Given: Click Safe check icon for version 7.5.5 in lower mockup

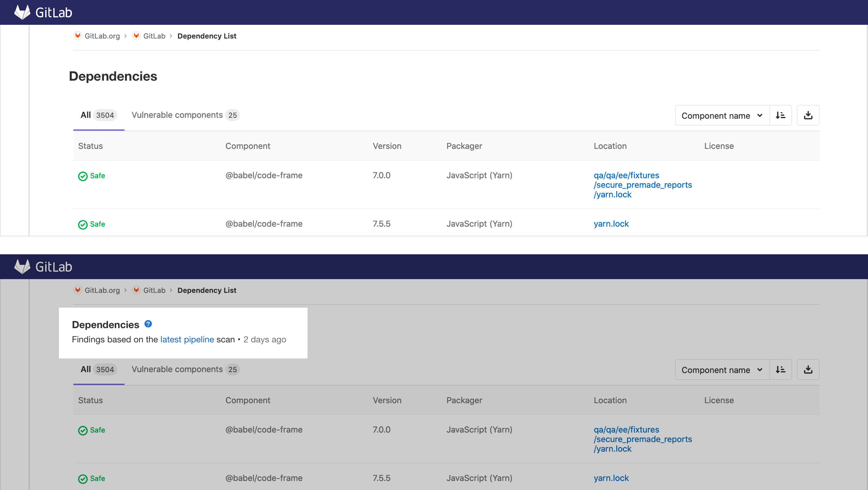Looking at the screenshot, I should tap(83, 479).
